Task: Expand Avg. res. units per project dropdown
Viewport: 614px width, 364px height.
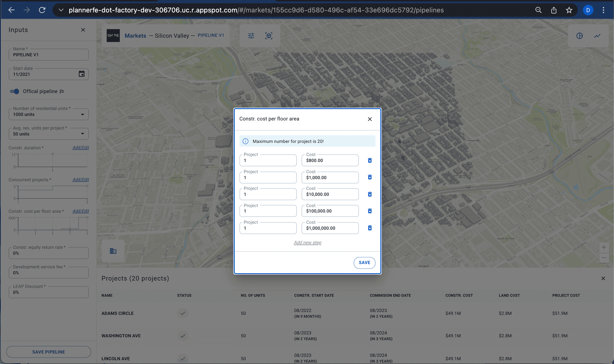Action: [82, 134]
